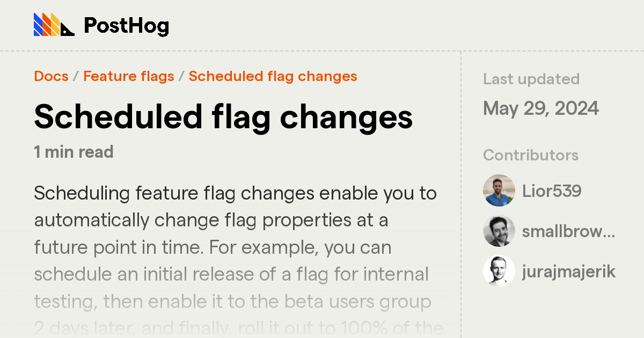Click Lior539's avatar photo

tap(499, 190)
